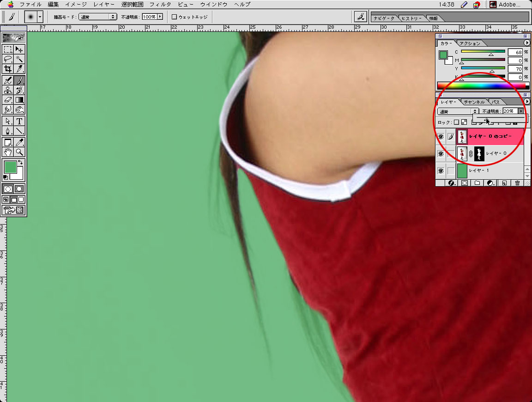Click the foreground color swatch in the toolbox
This screenshot has height=402, width=532.
pos(10,167)
